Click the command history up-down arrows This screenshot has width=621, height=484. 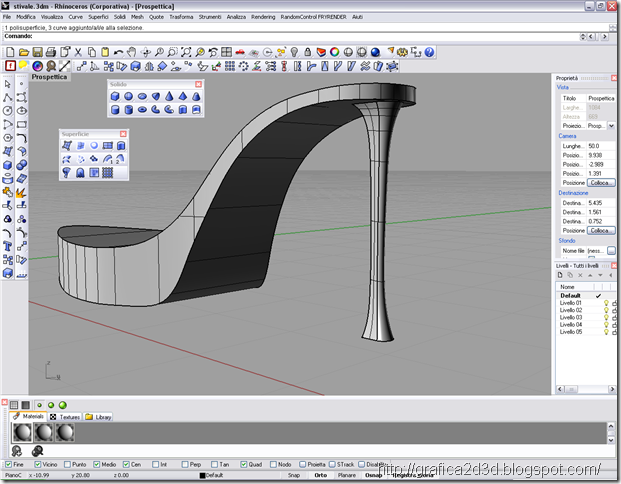[583, 36]
